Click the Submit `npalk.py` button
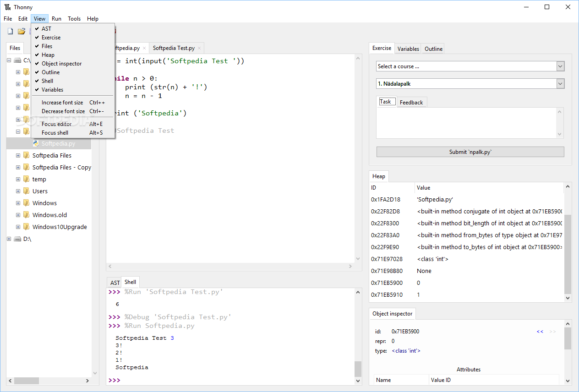This screenshot has width=579, height=392. [470, 152]
